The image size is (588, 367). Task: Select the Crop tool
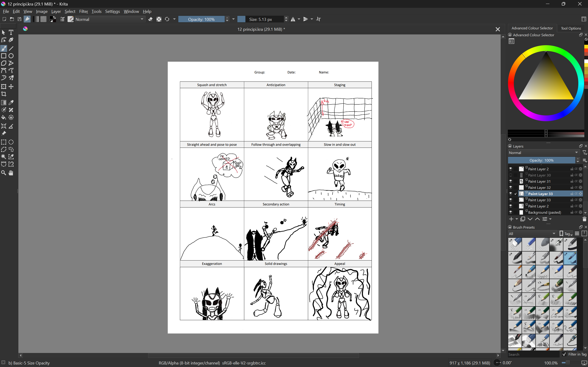(4, 94)
